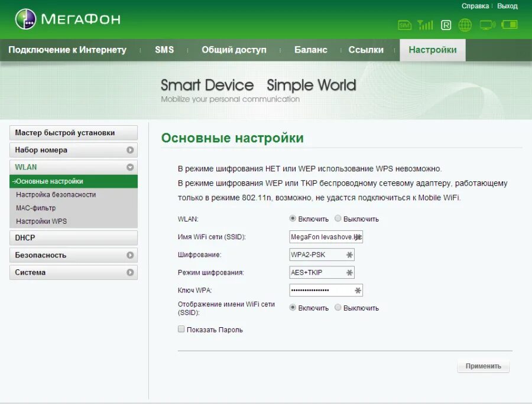Click the SSID name input field

326,237
